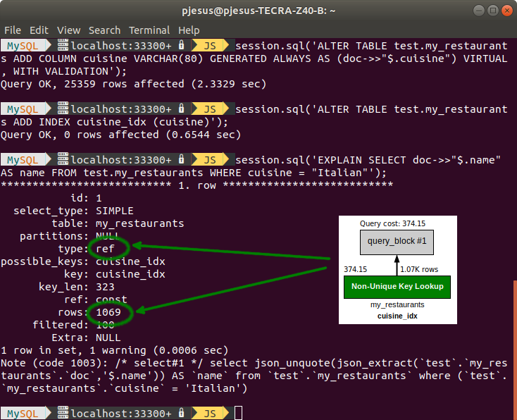Click the JS mode badge on the bottom prompt

(210, 414)
